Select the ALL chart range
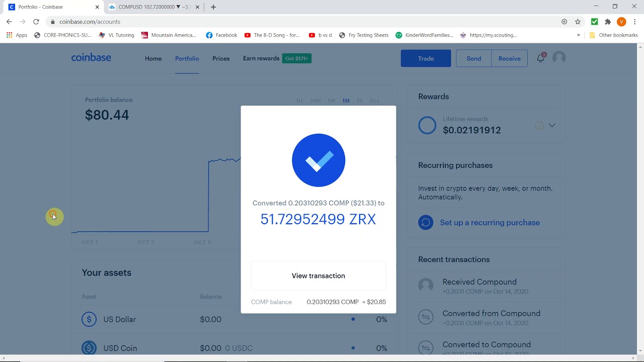Viewport: 644px width, 362px height. [x=375, y=101]
